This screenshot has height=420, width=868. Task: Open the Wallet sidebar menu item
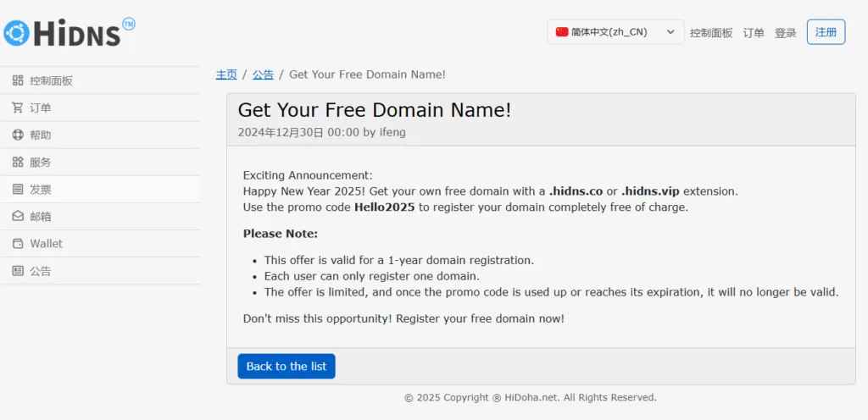[100, 244]
